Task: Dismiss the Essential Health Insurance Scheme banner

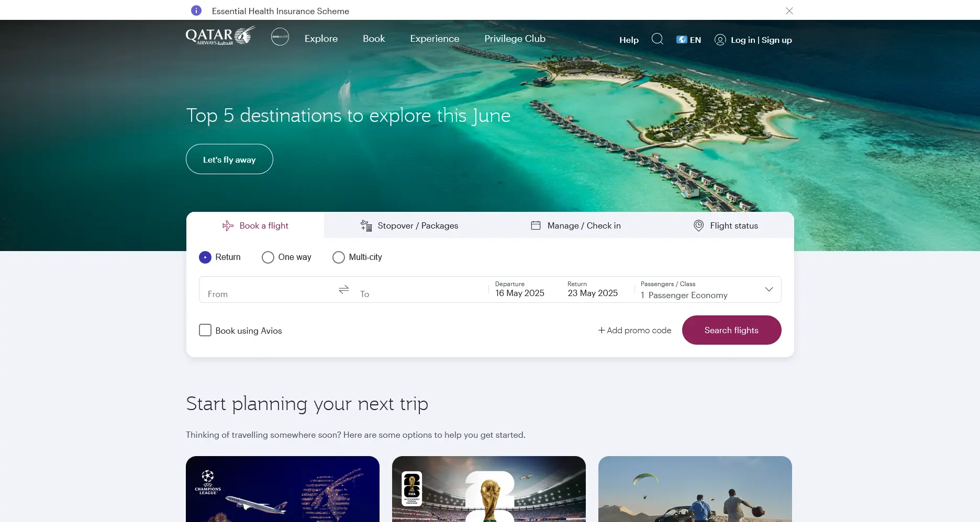Action: (789, 10)
